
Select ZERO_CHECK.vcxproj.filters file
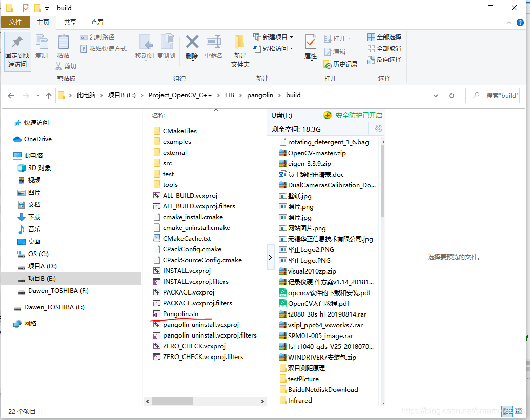click(x=203, y=357)
